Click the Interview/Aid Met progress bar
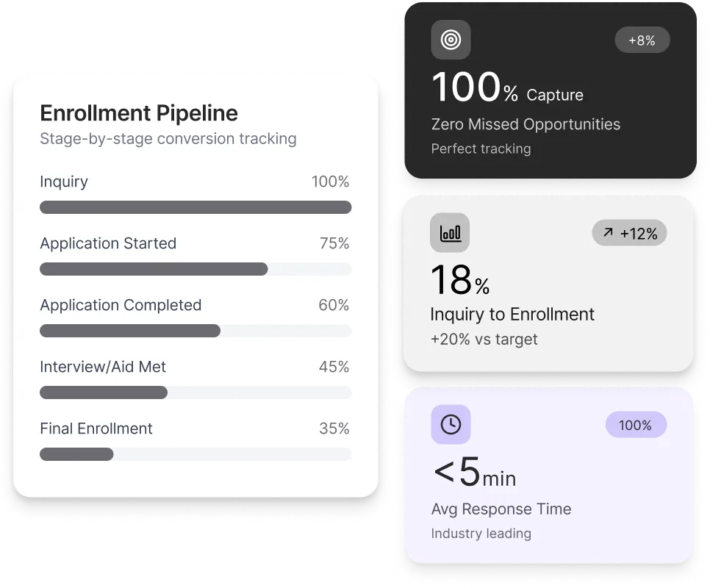Image resolution: width=710 pixels, height=588 pixels. 196,392
